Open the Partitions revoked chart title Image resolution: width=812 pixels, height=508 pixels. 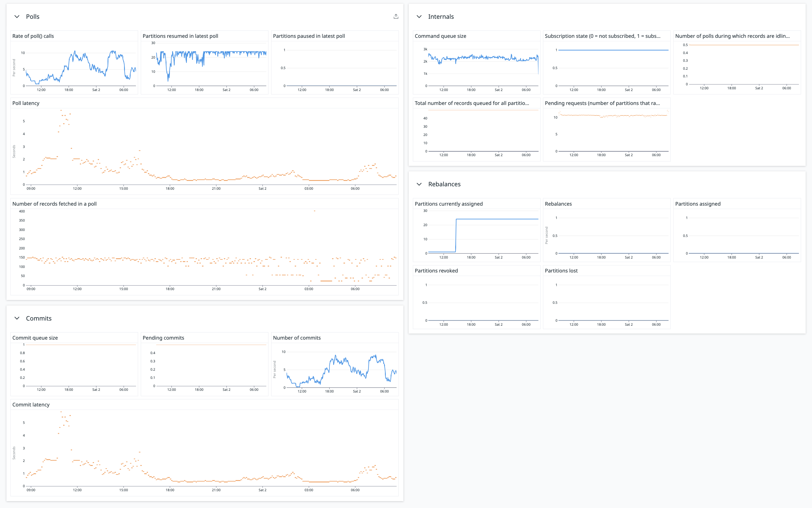click(x=436, y=270)
